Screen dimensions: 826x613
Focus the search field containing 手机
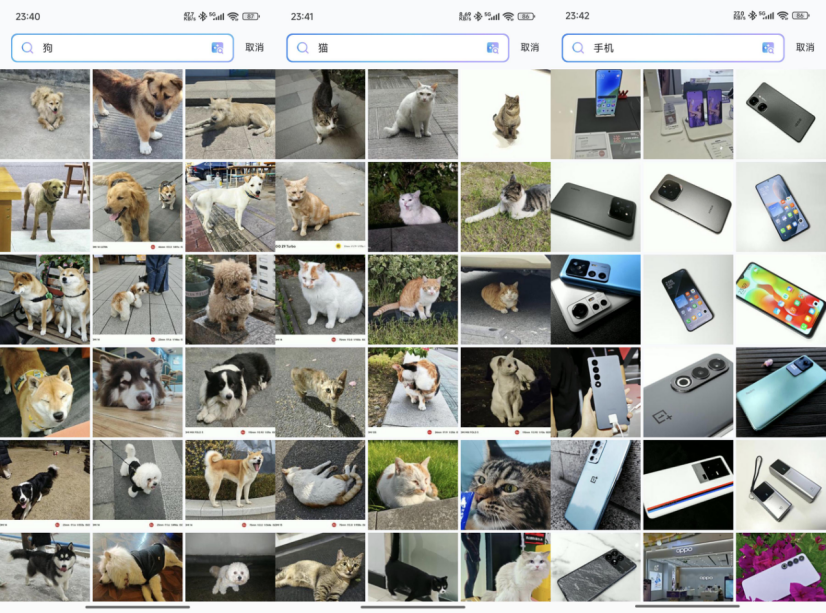[x=673, y=48]
